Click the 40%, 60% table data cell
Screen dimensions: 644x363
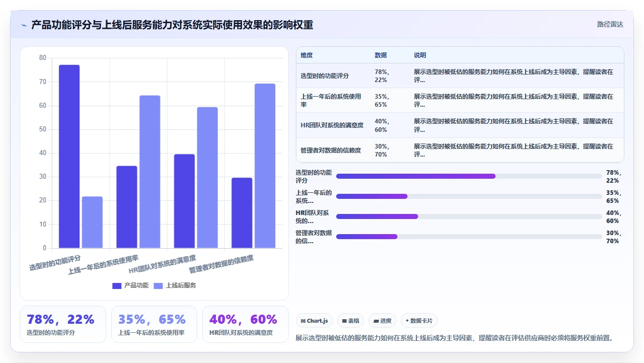[x=390, y=125]
